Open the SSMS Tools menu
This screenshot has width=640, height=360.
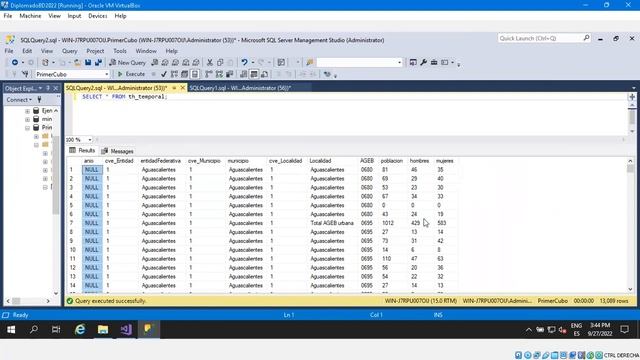pyautogui.click(x=120, y=51)
